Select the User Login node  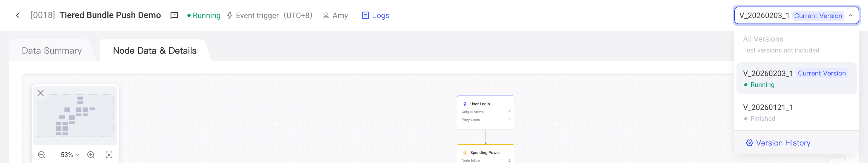click(x=486, y=113)
